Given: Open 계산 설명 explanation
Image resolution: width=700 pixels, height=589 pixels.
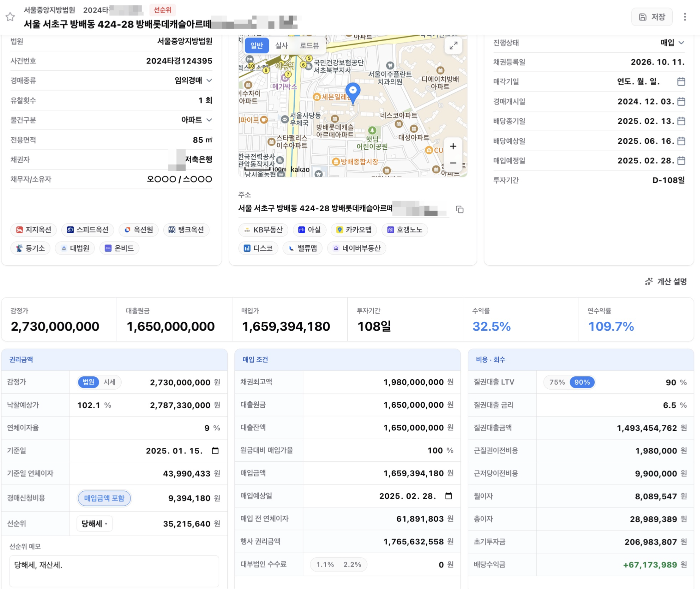Looking at the screenshot, I should (x=666, y=281).
